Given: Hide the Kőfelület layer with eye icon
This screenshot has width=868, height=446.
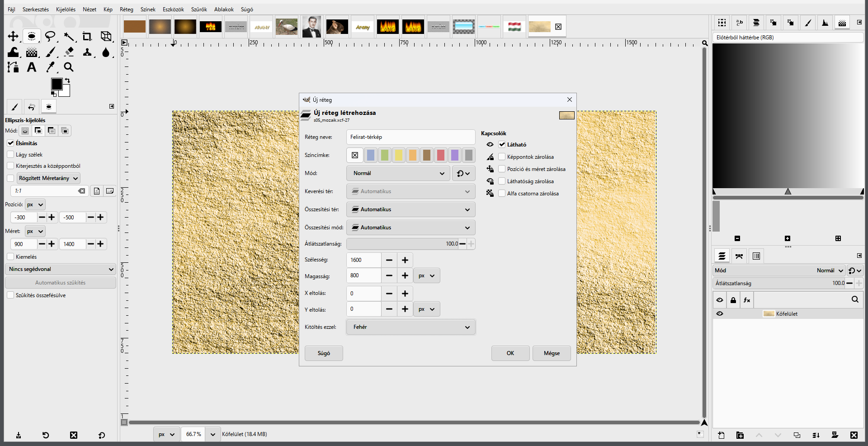Looking at the screenshot, I should (x=720, y=313).
